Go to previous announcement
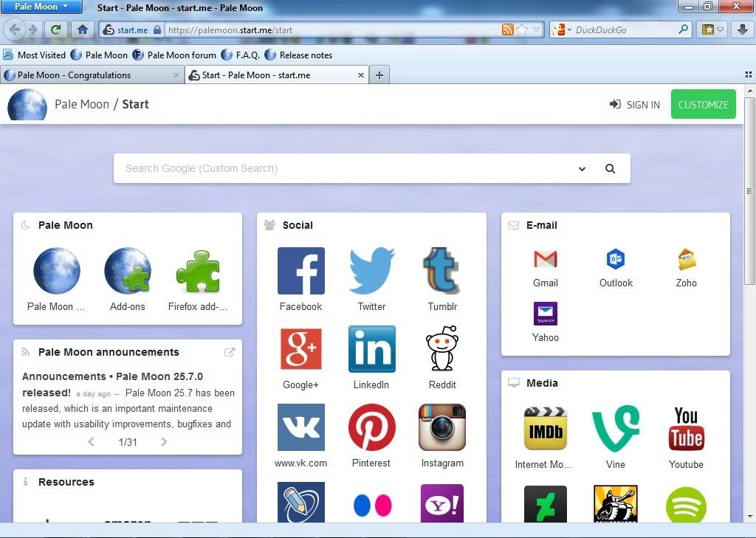The height and width of the screenshot is (538, 756). [91, 441]
